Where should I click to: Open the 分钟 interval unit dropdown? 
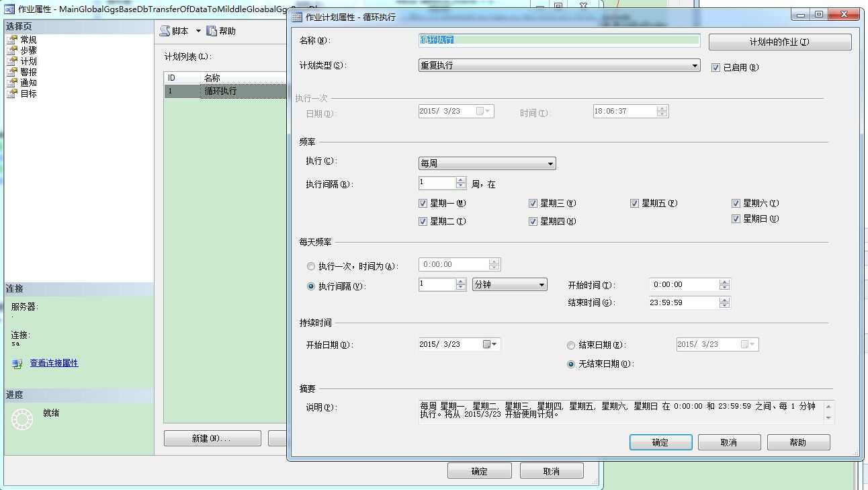point(510,284)
